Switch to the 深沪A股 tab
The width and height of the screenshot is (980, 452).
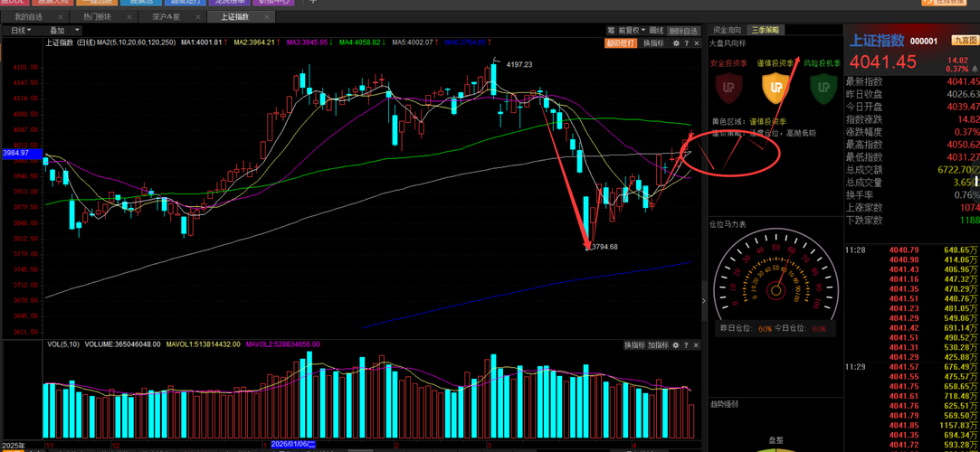167,17
